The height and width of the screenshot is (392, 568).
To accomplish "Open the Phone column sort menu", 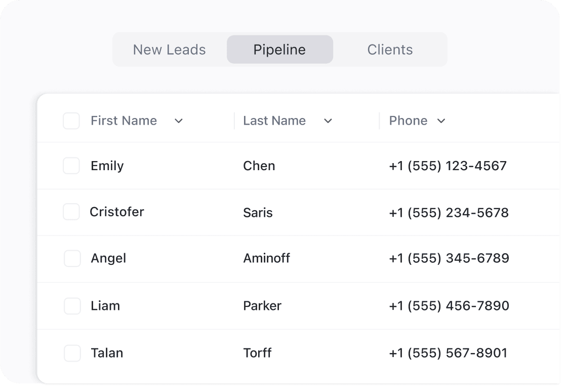I will [441, 121].
